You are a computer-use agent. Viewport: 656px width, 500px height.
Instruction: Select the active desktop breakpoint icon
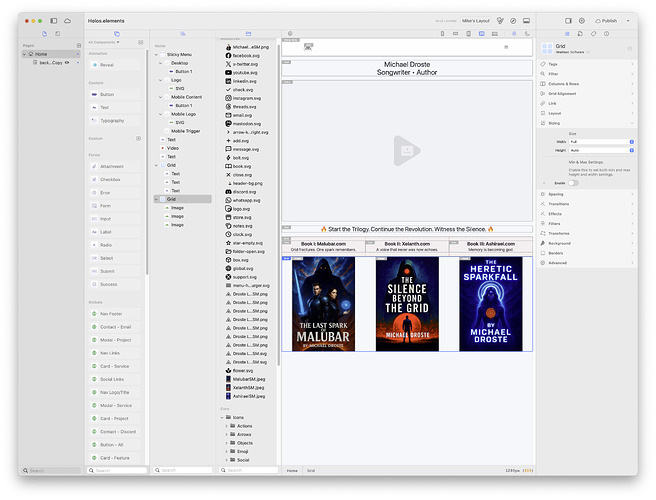482,33
